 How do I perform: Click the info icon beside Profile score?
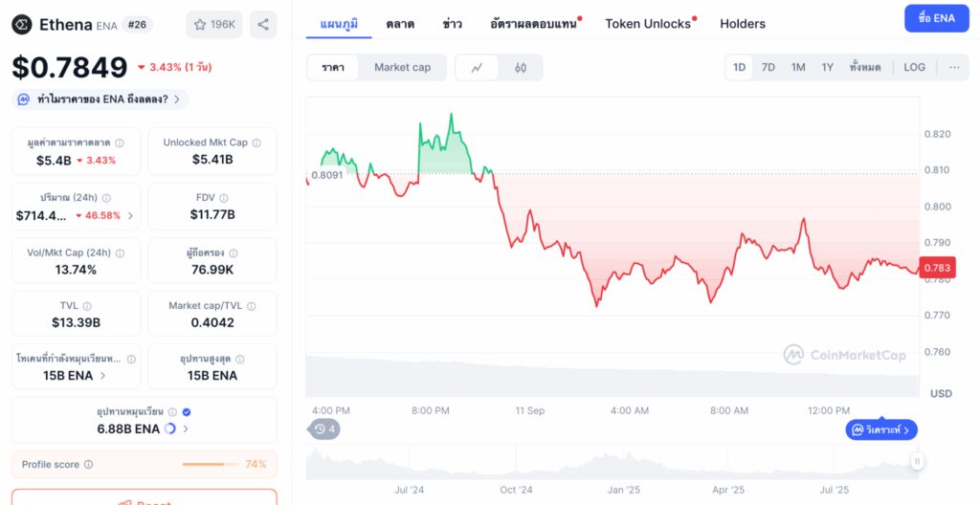(89, 465)
